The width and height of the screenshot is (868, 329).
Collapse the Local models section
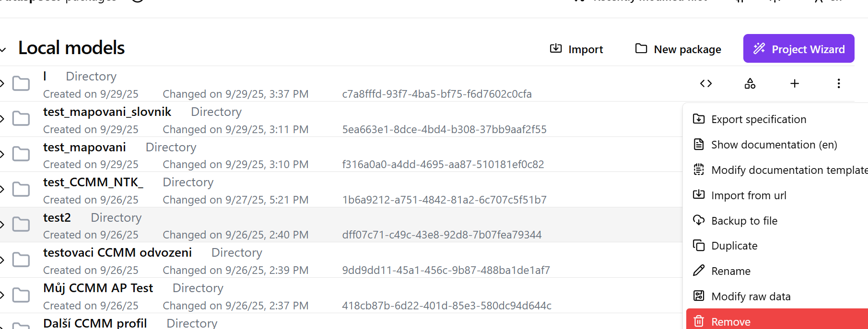tap(3, 49)
